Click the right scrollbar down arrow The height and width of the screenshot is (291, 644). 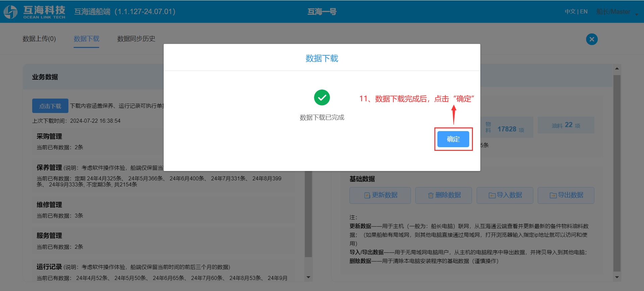617,277
